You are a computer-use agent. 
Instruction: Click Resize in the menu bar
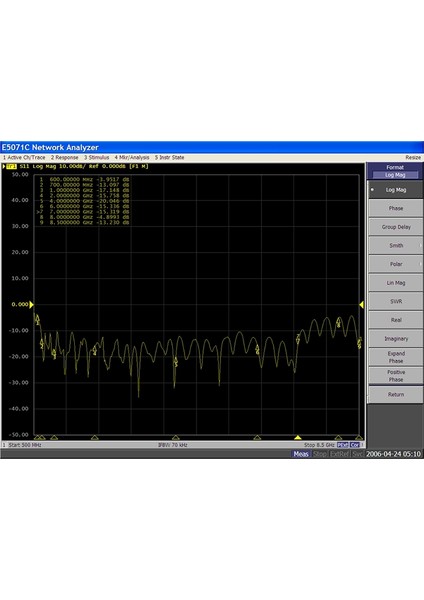(x=413, y=158)
